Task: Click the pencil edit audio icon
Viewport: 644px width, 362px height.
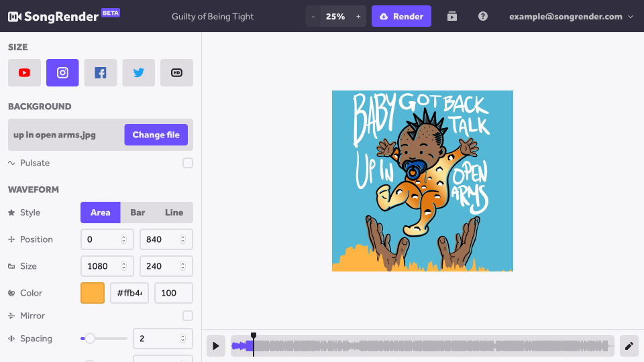Action: (629, 346)
